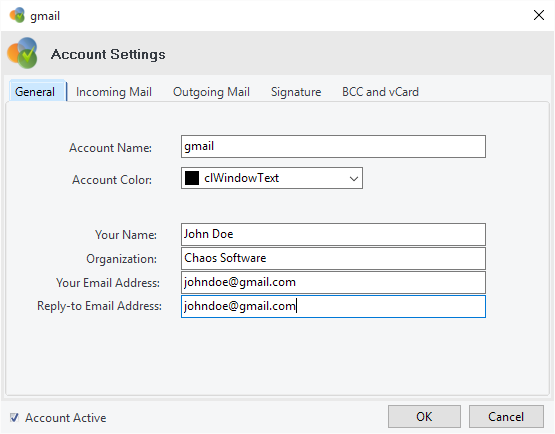
Task: Close the gmail account dialog
Action: tap(539, 15)
